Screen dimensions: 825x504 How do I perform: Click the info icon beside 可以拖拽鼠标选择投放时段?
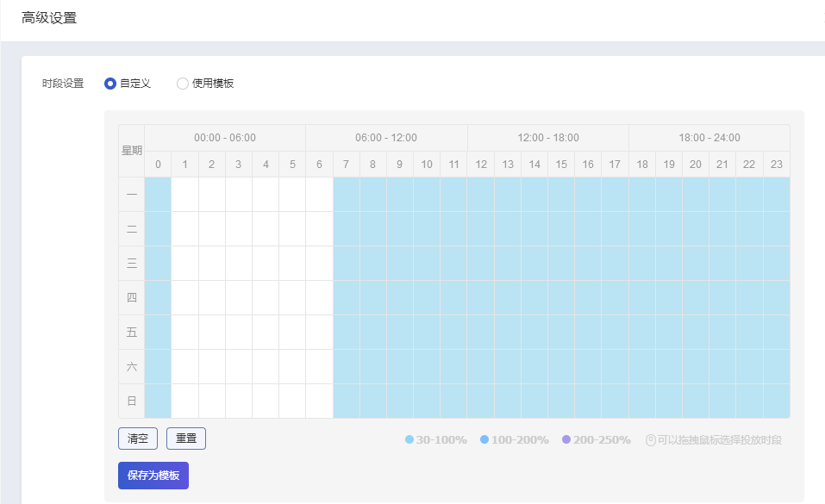651,440
